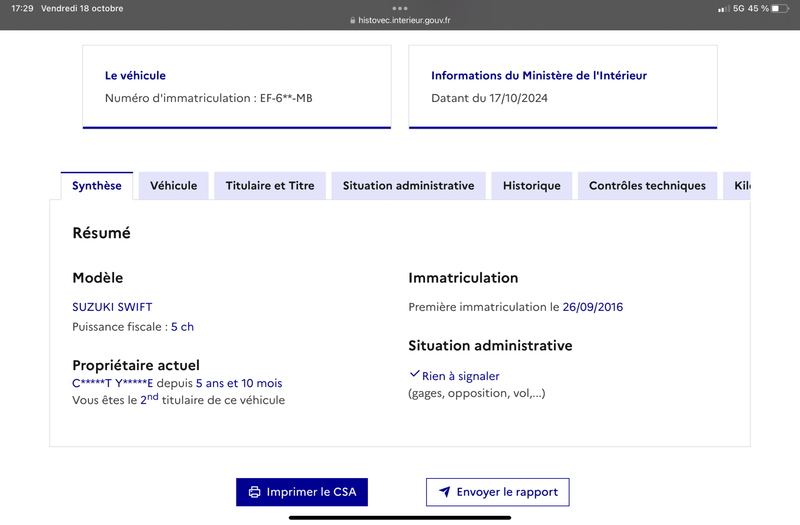Screen dimensions: 800x525
Task: Click the 5 ch fiscal power value
Action: (183, 327)
